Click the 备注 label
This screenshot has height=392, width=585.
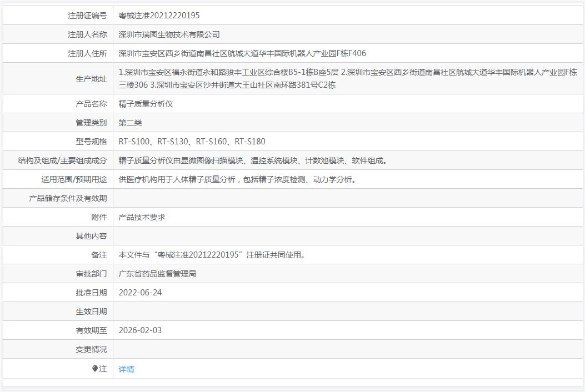tap(99, 255)
